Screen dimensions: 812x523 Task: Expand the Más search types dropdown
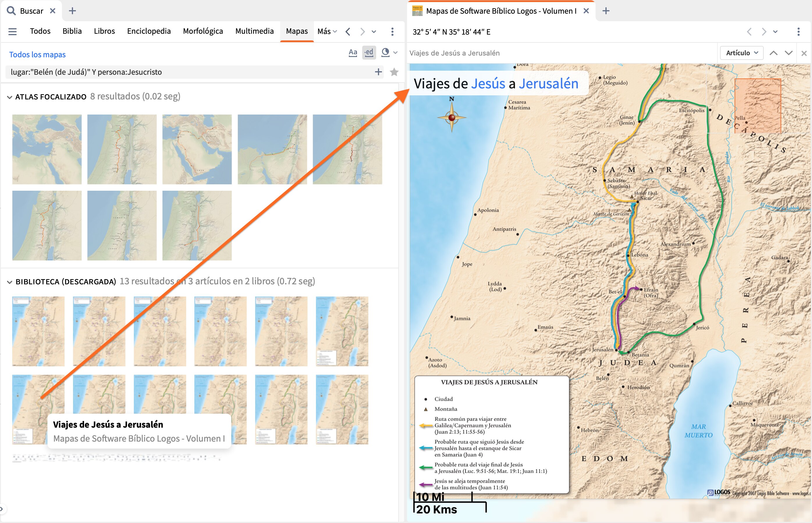coord(327,31)
